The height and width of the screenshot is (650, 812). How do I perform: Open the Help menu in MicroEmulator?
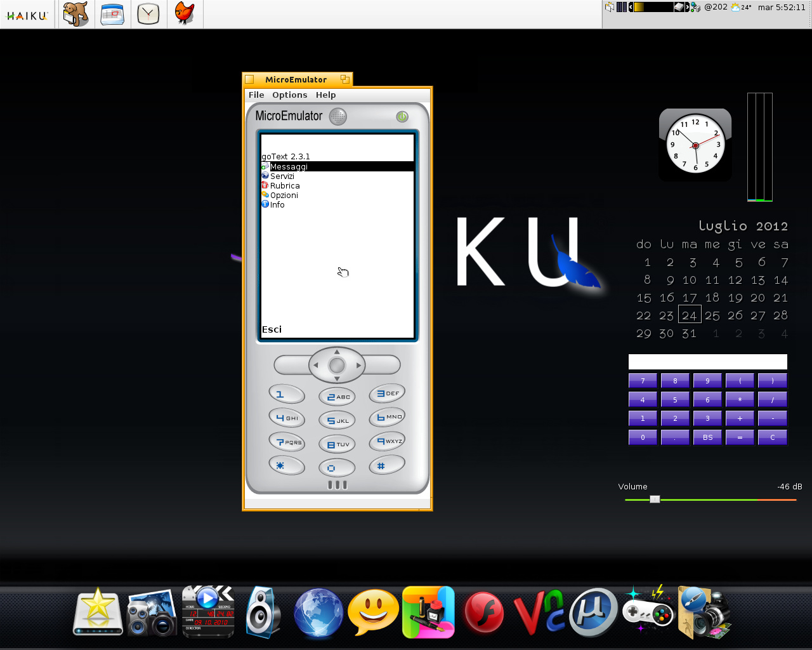pos(326,95)
